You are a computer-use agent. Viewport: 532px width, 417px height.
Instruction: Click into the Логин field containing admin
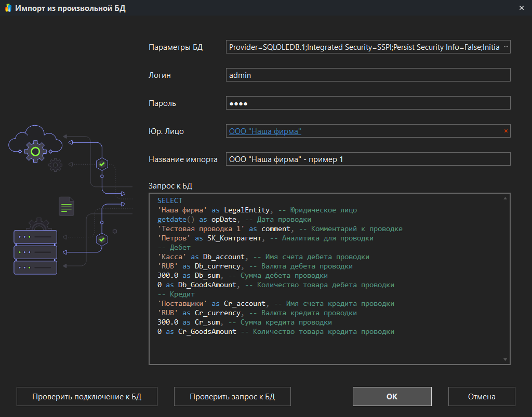368,75
